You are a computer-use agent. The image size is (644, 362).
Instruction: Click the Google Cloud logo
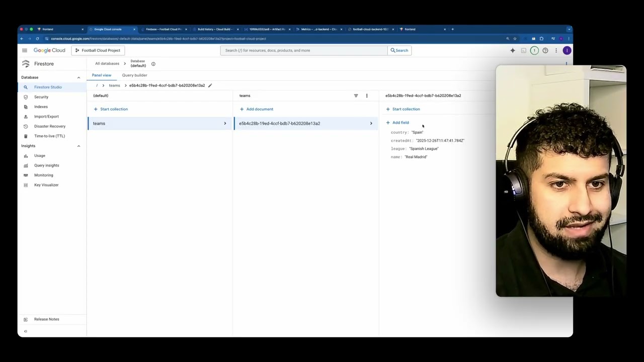pos(49,50)
